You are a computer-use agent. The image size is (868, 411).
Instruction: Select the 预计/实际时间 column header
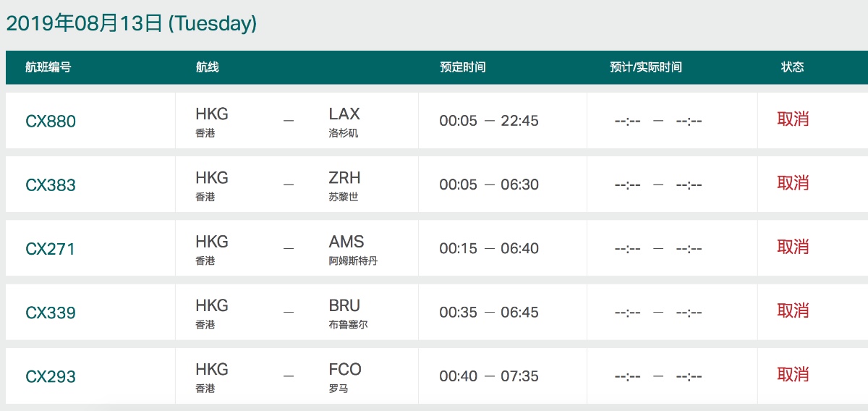(646, 67)
